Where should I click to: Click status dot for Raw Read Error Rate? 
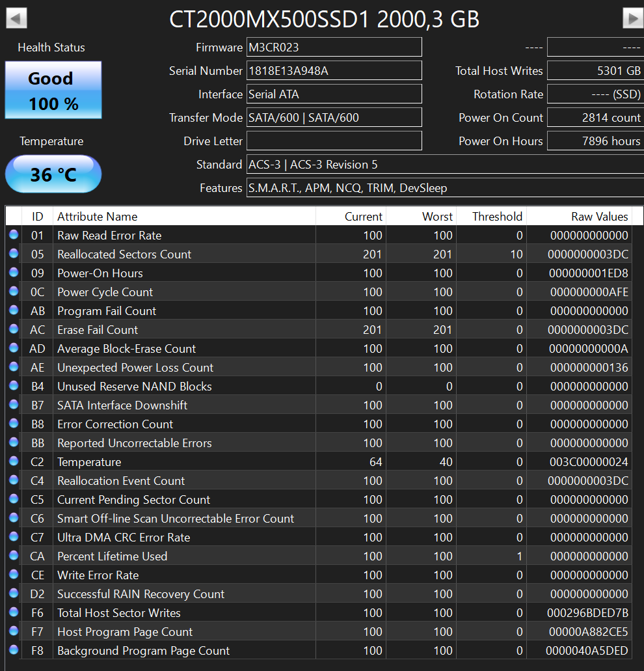point(14,234)
